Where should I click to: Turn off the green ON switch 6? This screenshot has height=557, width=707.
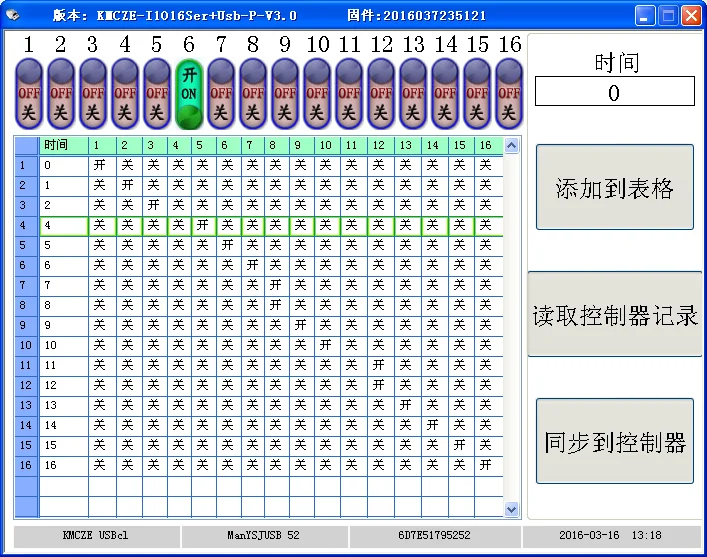[189, 94]
